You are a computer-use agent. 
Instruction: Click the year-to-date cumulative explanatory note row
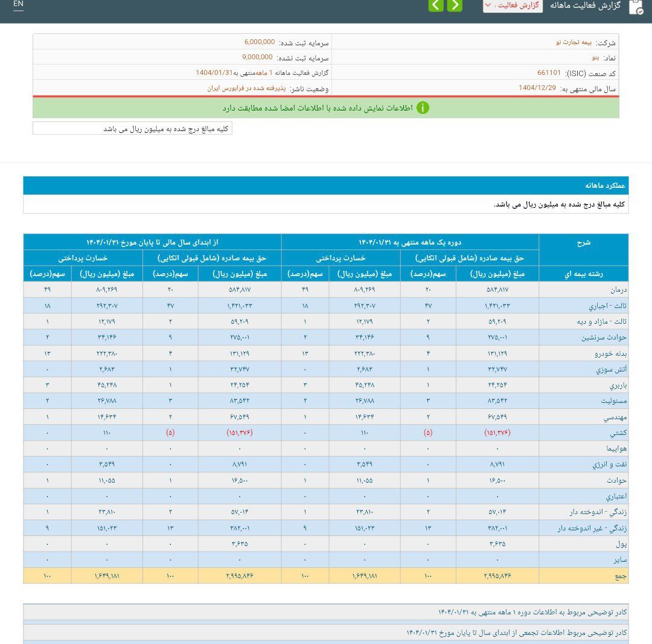325,633
